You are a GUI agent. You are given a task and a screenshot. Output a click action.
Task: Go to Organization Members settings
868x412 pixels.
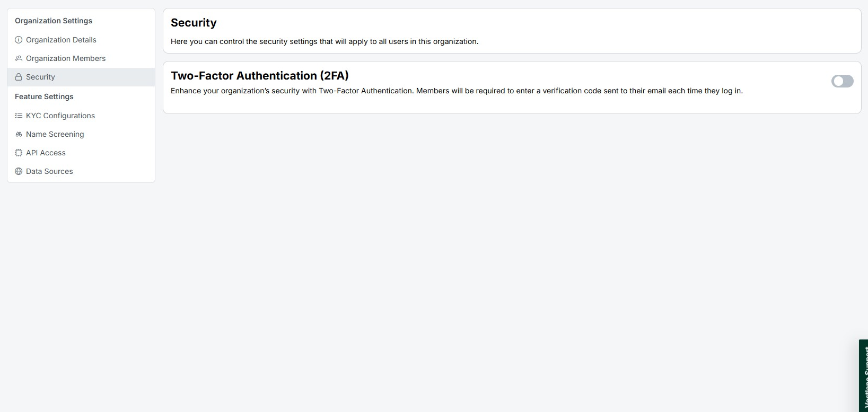(66, 58)
